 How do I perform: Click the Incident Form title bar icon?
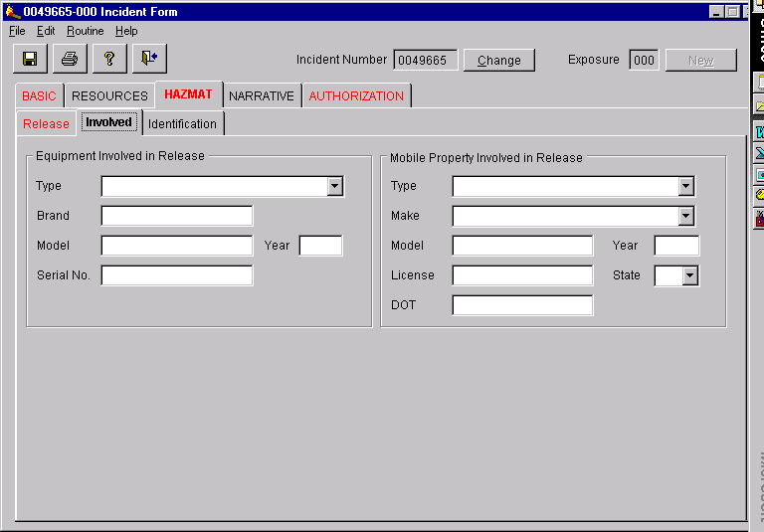(x=12, y=12)
